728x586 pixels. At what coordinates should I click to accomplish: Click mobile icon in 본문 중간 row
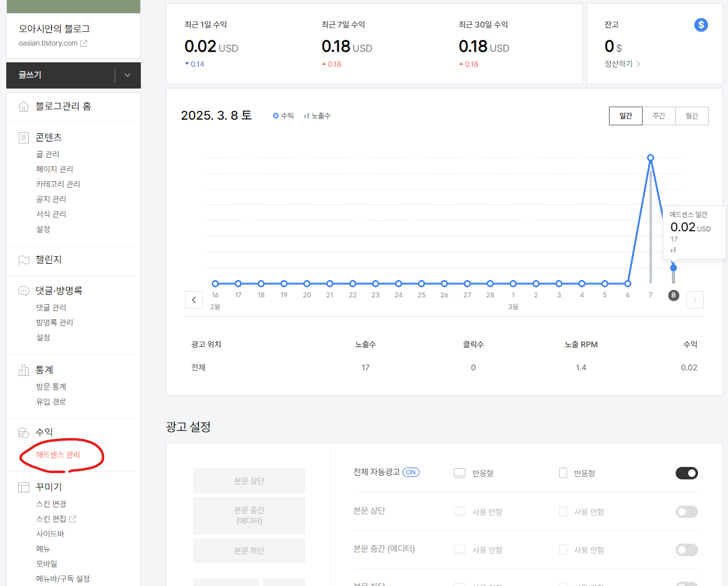[x=563, y=550]
